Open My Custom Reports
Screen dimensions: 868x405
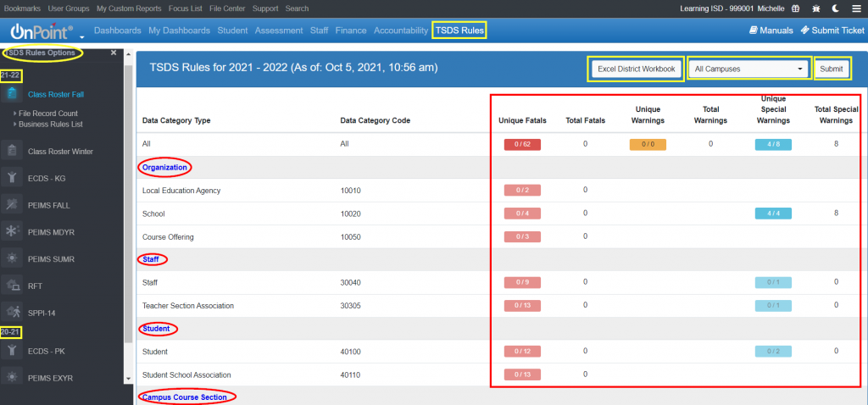tap(129, 8)
